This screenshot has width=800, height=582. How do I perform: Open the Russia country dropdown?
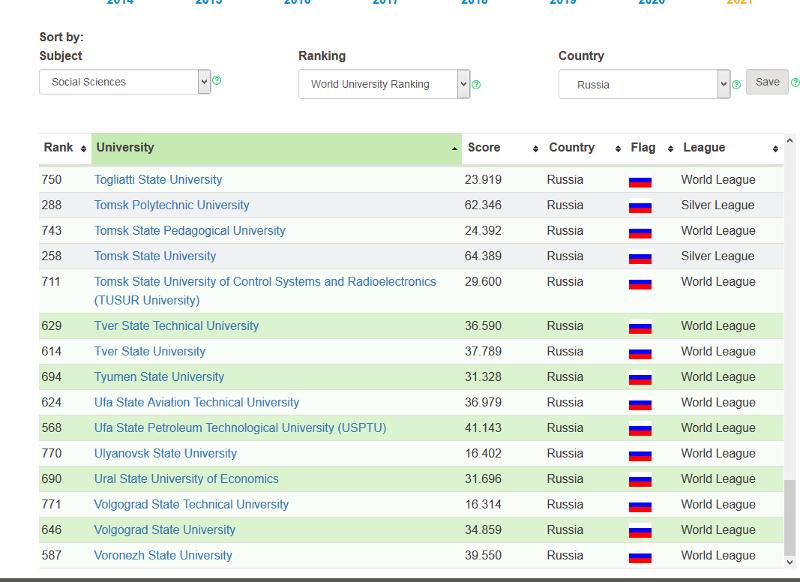click(x=644, y=84)
